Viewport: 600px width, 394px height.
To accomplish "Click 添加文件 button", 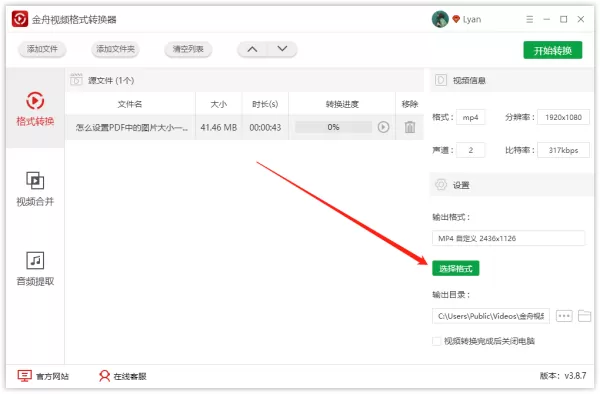I will pos(42,49).
